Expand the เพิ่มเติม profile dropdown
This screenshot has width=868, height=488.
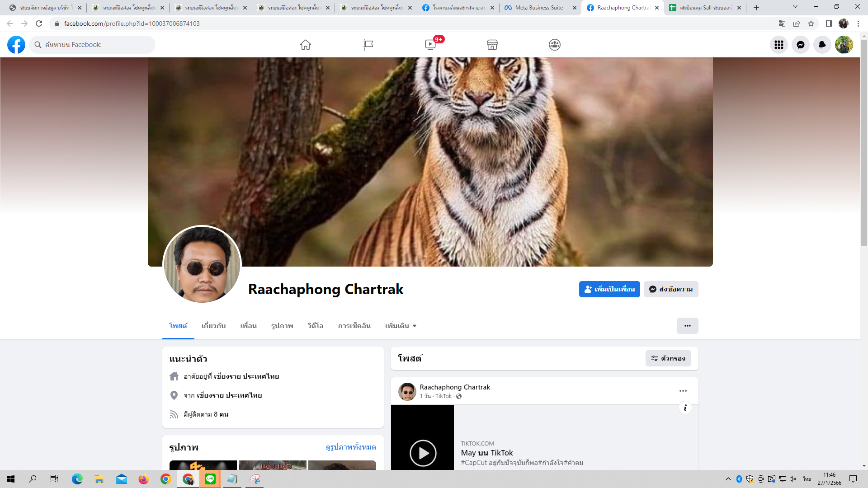(401, 326)
